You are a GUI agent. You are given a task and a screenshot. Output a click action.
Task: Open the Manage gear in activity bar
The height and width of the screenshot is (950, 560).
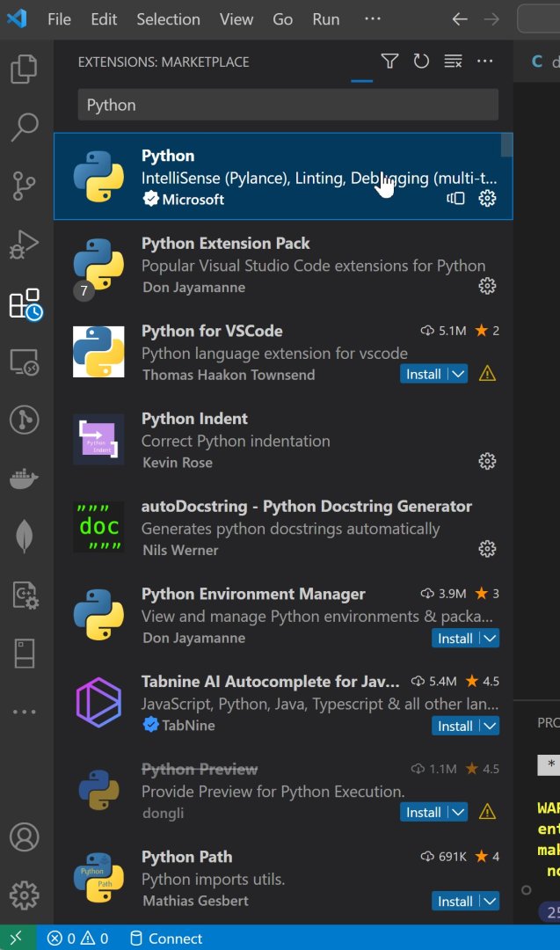point(25,895)
